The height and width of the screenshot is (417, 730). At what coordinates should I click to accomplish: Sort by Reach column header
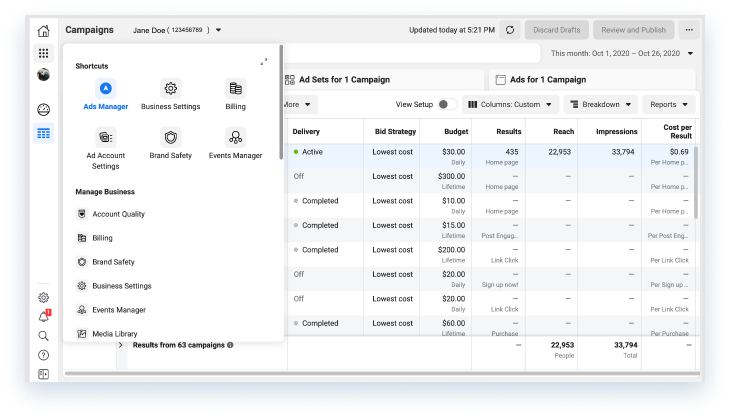pos(563,132)
